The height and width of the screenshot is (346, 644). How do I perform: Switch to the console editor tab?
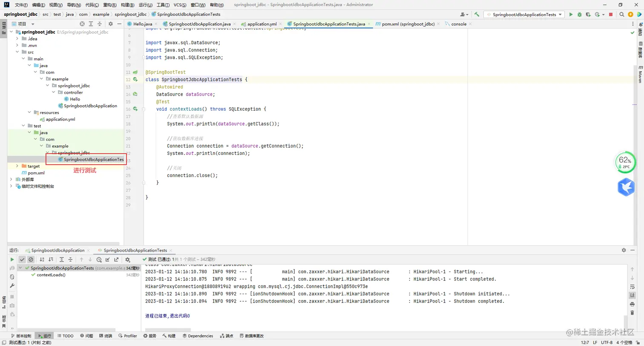[x=459, y=24]
